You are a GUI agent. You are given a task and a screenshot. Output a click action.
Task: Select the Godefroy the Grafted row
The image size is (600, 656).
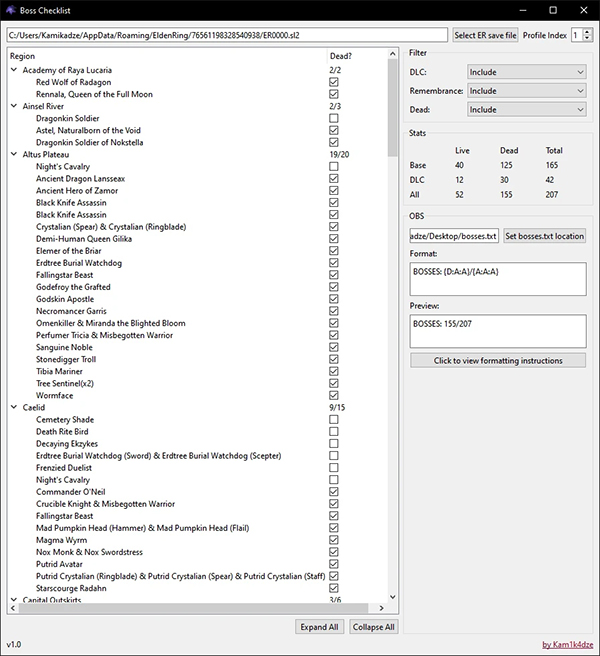[x=73, y=287]
